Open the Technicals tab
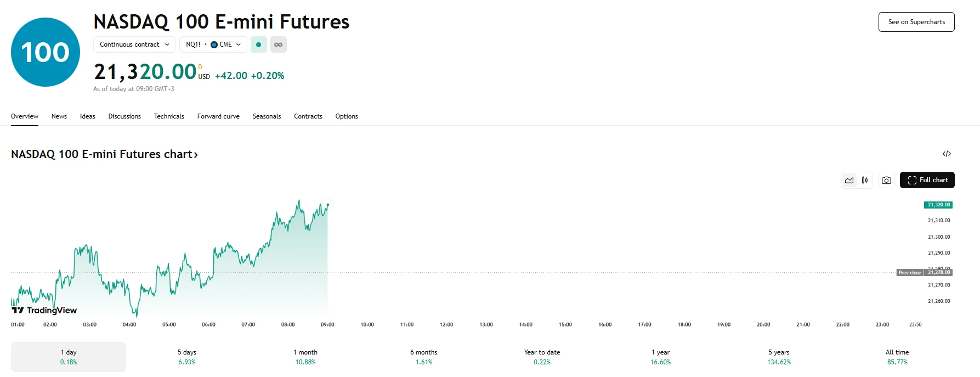 pos(169,116)
